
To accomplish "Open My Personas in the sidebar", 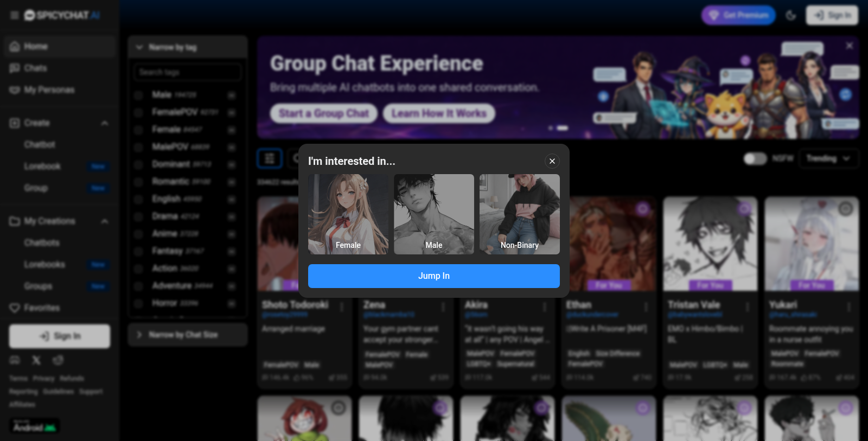I will click(x=60, y=90).
